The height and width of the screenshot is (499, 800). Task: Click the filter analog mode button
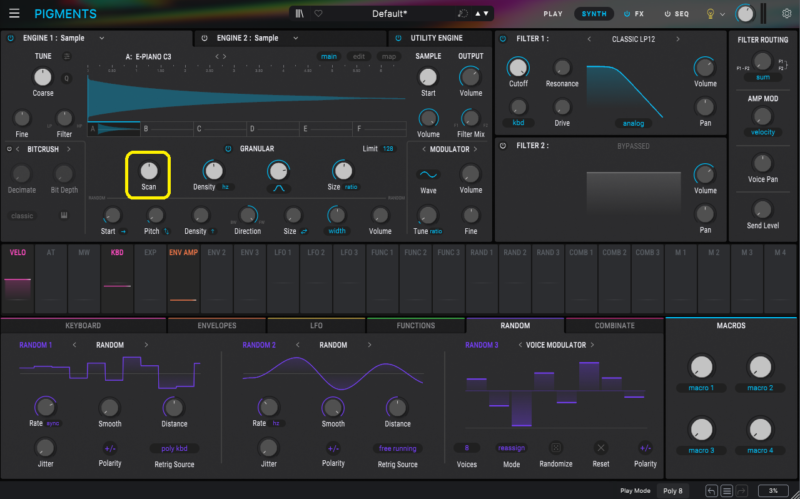[x=633, y=123]
